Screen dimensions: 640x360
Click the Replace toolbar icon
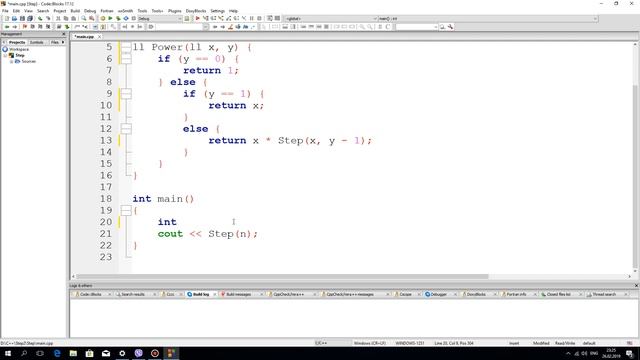pyautogui.click(x=91, y=18)
